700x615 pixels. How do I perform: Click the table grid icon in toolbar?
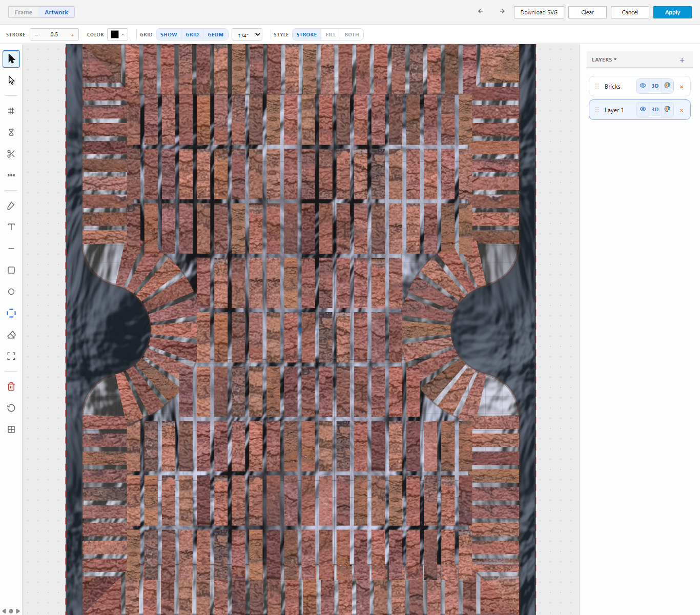(11, 429)
